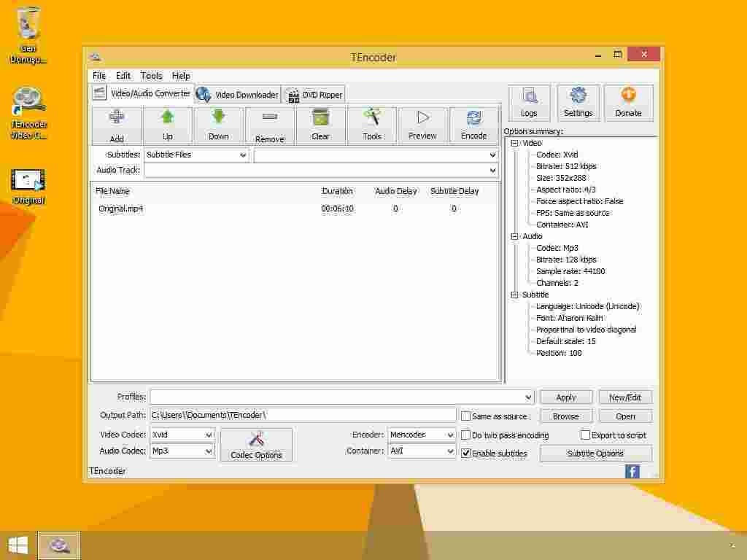Remove the selected file from the list
This screenshot has width=747, height=560.
pyautogui.click(x=270, y=125)
